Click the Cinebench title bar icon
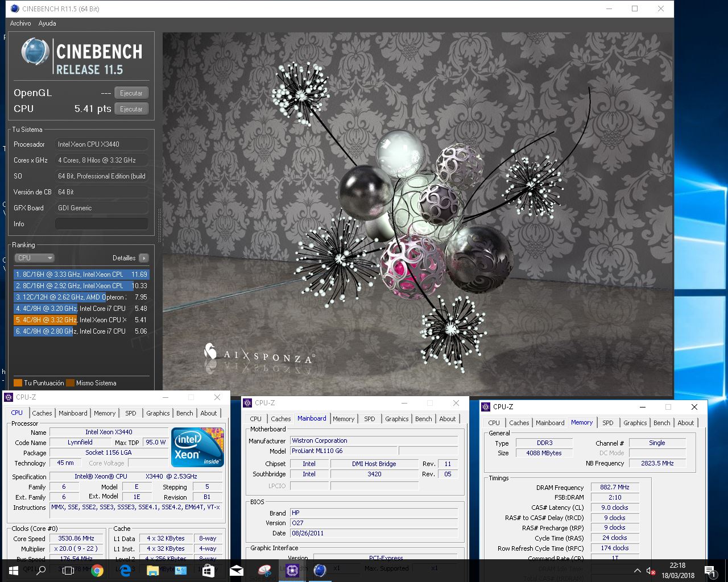The height and width of the screenshot is (582, 728). (15, 9)
